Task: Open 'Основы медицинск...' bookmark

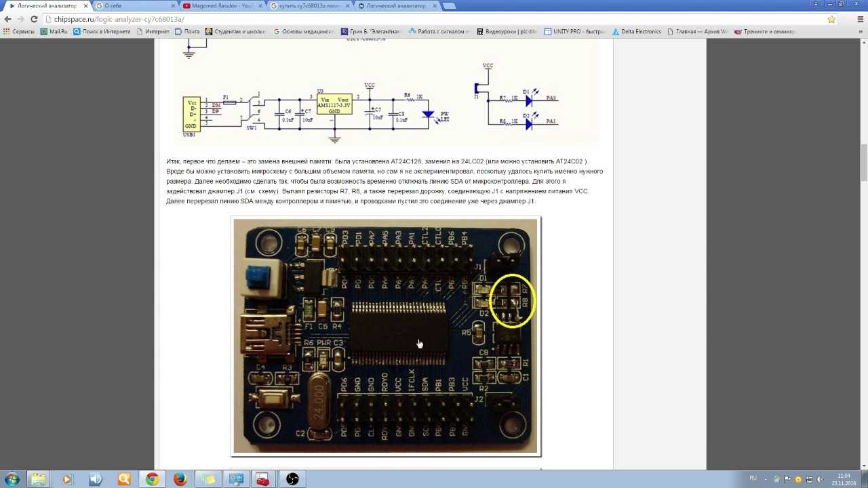Action: [x=304, y=31]
